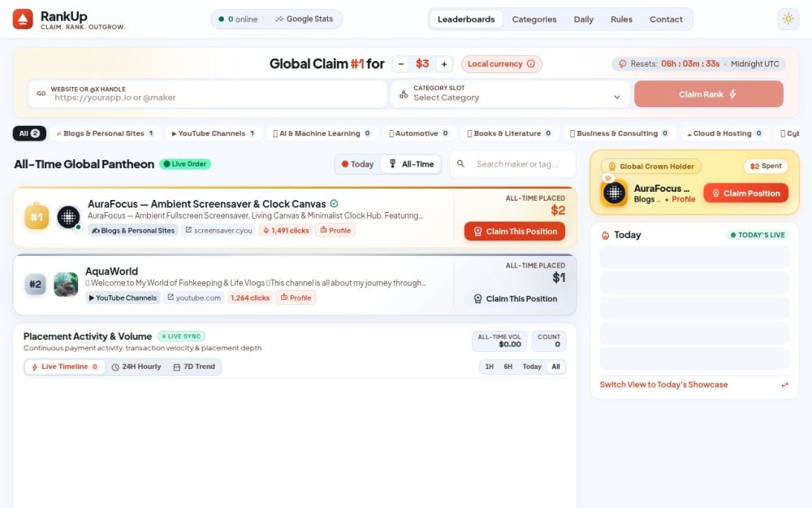812x508 pixels.
Task: Filter by Blogs & Personal Sites chip
Action: (105, 133)
